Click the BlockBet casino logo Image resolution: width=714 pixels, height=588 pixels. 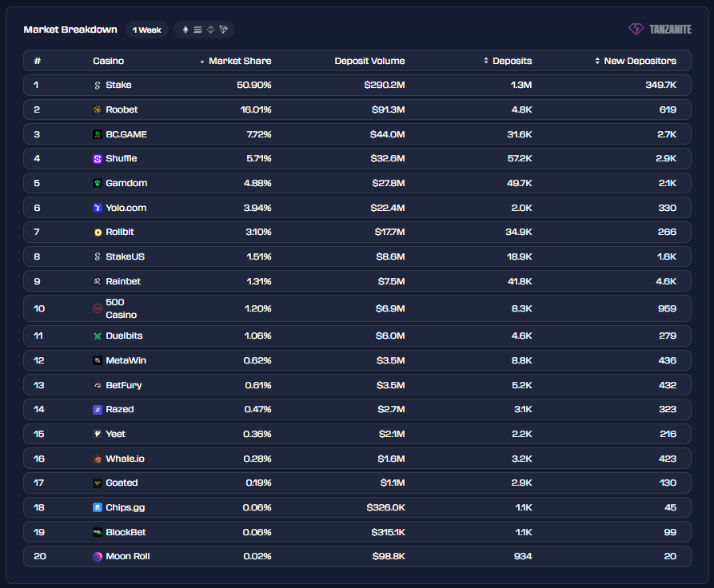click(x=97, y=532)
